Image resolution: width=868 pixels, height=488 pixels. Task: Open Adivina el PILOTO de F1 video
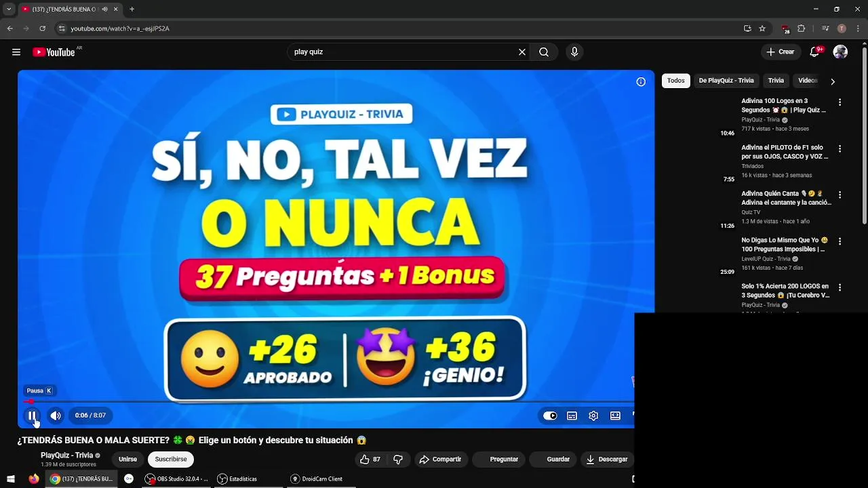[x=785, y=152]
